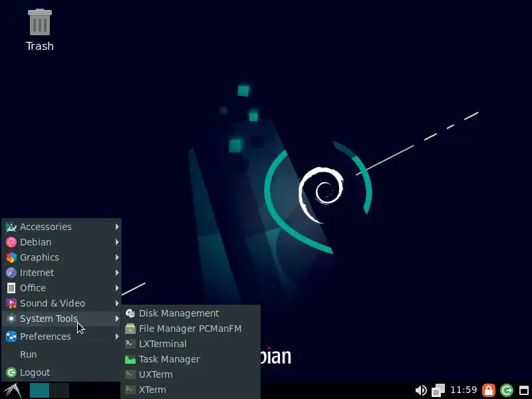Click the Accessories category icon
This screenshot has height=399, width=532.
11,227
